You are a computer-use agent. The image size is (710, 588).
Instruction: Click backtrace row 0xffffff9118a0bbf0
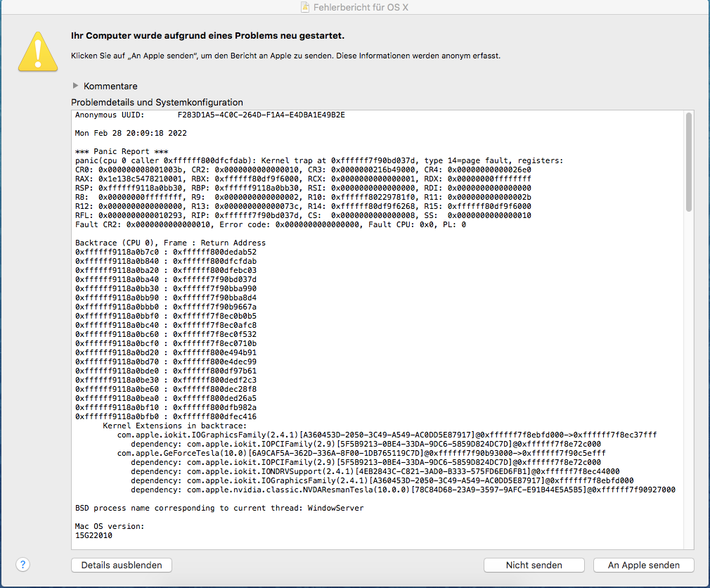[x=166, y=316]
